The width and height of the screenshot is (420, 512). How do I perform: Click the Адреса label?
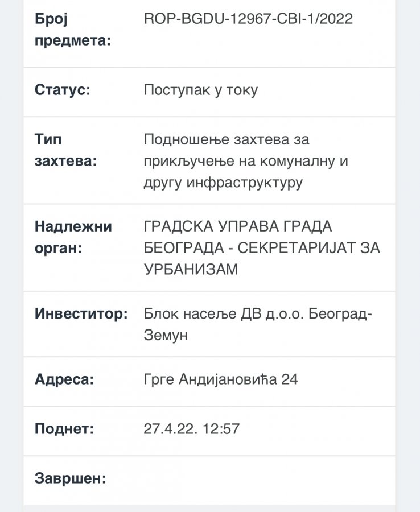coord(64,379)
